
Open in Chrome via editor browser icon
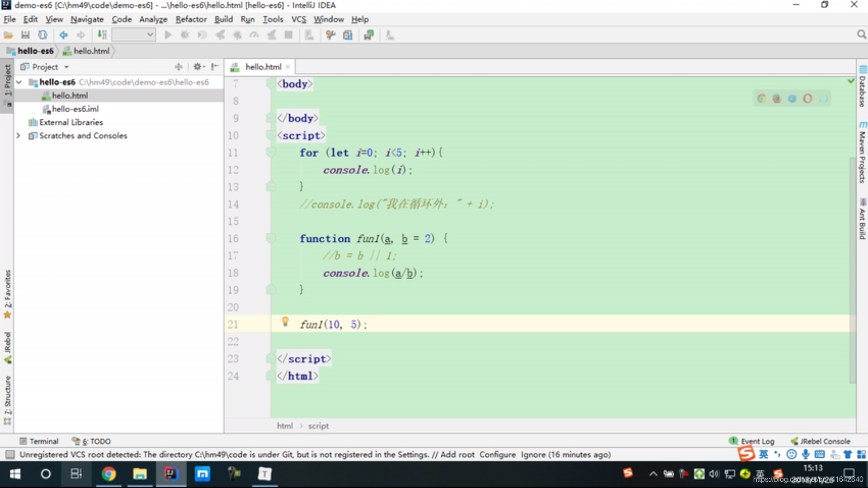tap(762, 99)
